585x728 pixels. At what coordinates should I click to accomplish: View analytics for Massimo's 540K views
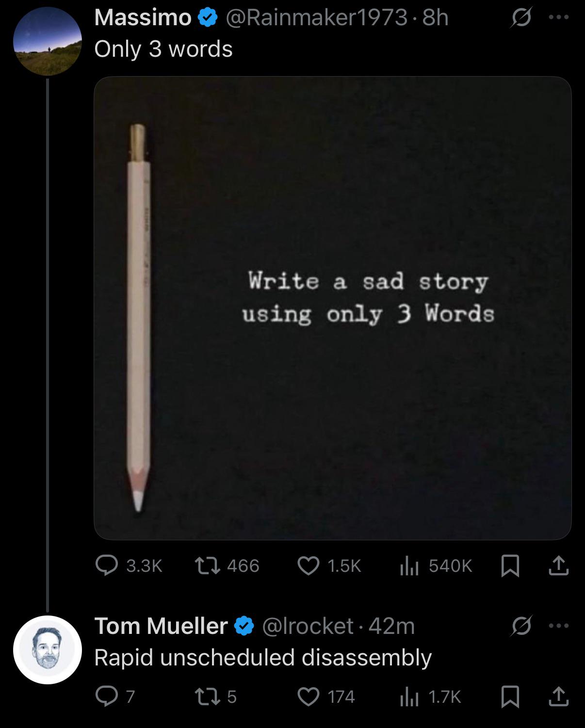[409, 566]
